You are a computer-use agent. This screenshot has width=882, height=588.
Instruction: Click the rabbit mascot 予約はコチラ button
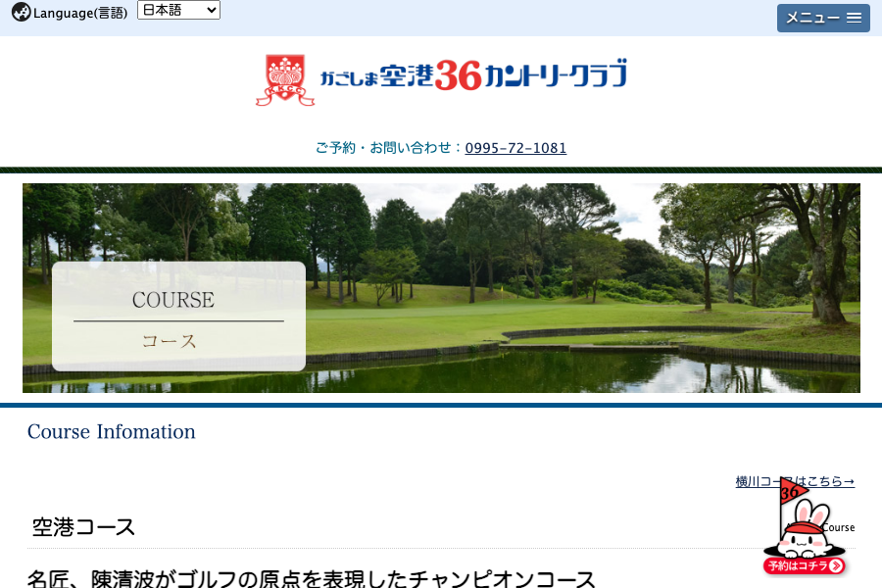coord(805,528)
